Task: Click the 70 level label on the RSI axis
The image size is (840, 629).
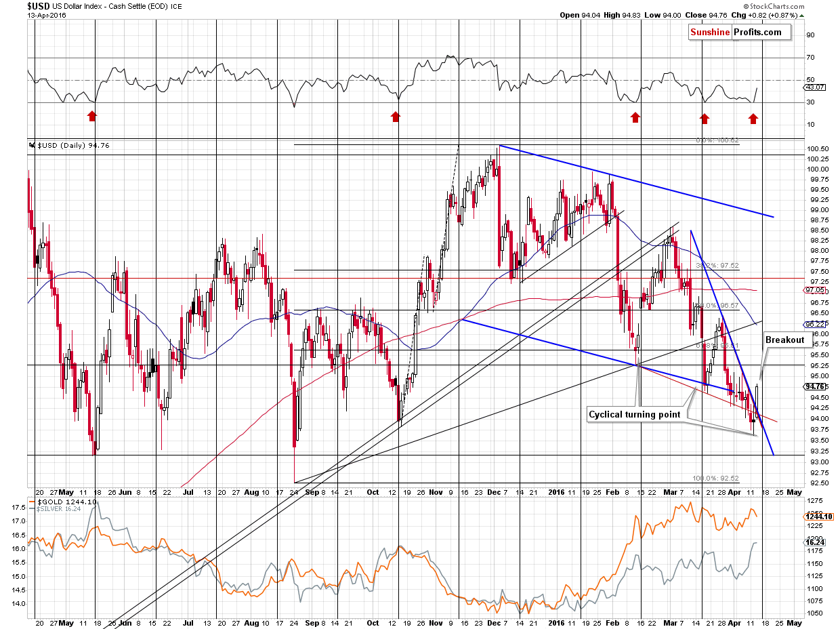Action: pyautogui.click(x=811, y=58)
